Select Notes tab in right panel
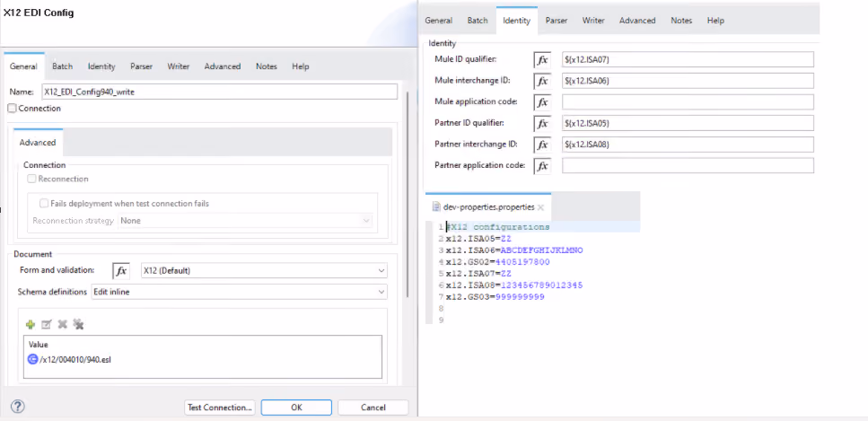868x421 pixels. coord(681,21)
